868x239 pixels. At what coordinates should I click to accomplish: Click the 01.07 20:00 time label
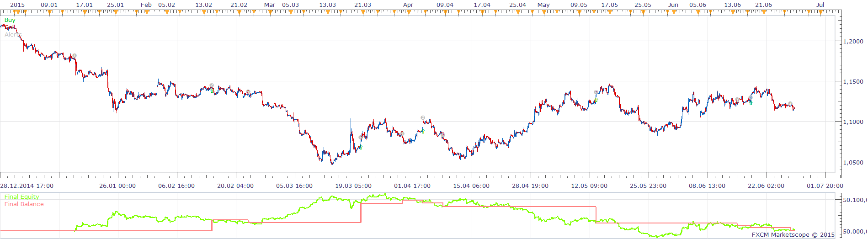click(x=825, y=186)
